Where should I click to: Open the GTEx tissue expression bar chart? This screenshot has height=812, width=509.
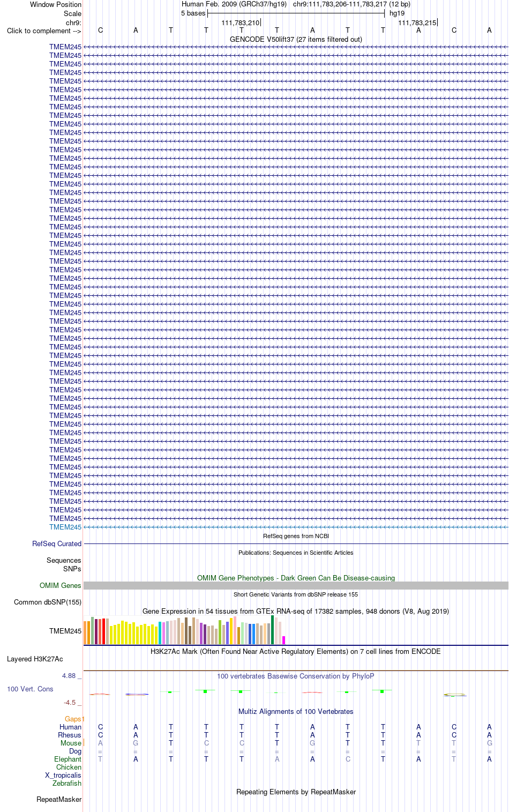184,630
